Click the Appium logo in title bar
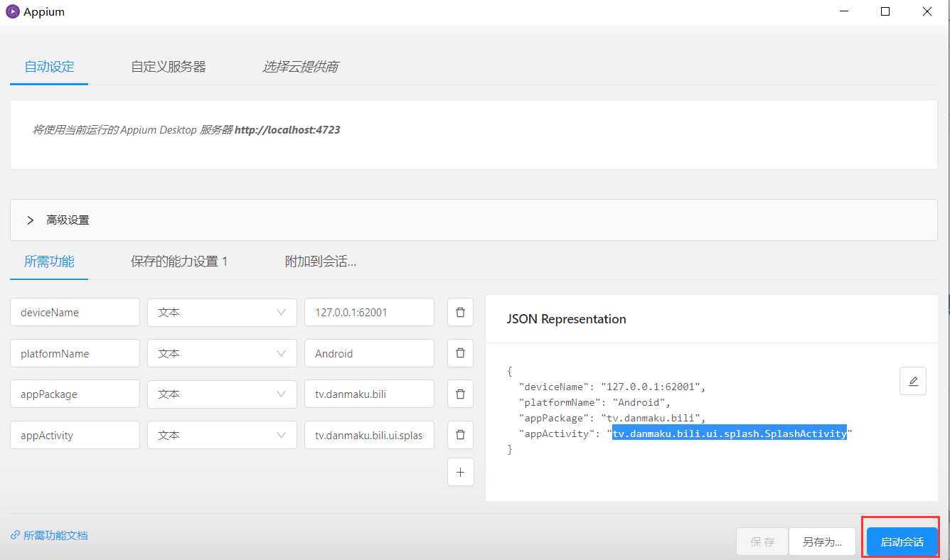 (x=12, y=12)
